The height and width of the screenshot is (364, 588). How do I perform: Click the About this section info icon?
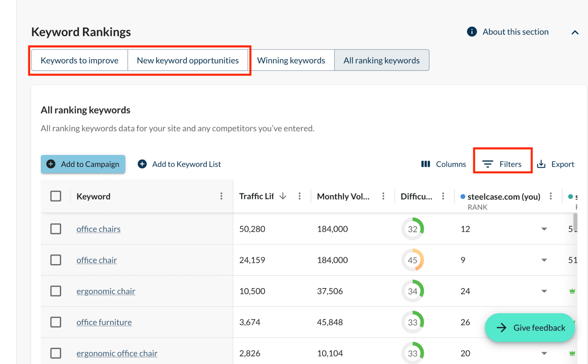coord(472,32)
